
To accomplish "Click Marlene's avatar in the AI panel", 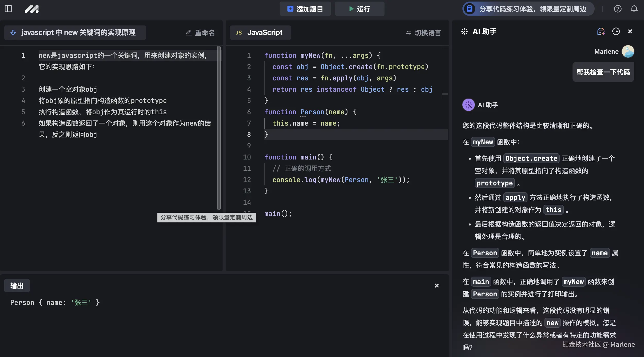I will pyautogui.click(x=628, y=51).
